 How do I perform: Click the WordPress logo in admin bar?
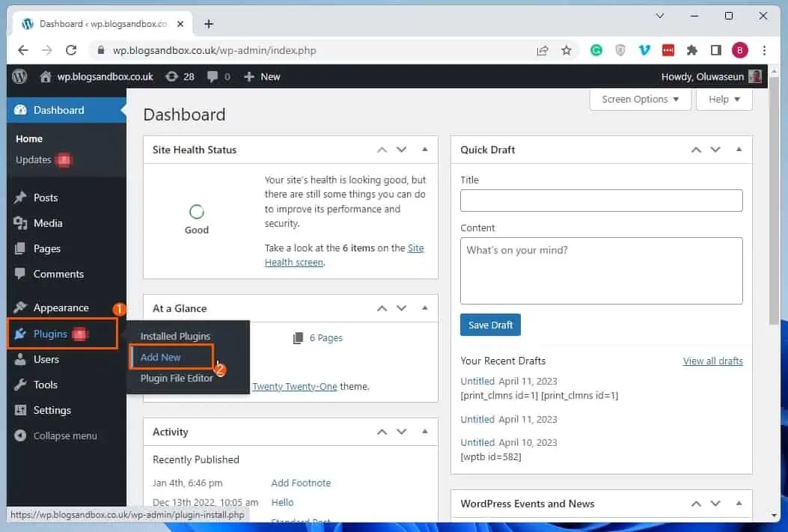[19, 76]
